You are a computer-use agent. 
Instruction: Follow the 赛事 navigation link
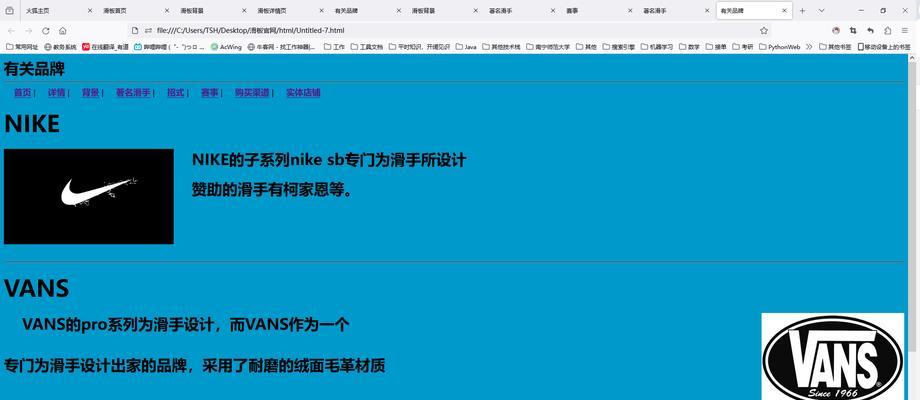[209, 93]
